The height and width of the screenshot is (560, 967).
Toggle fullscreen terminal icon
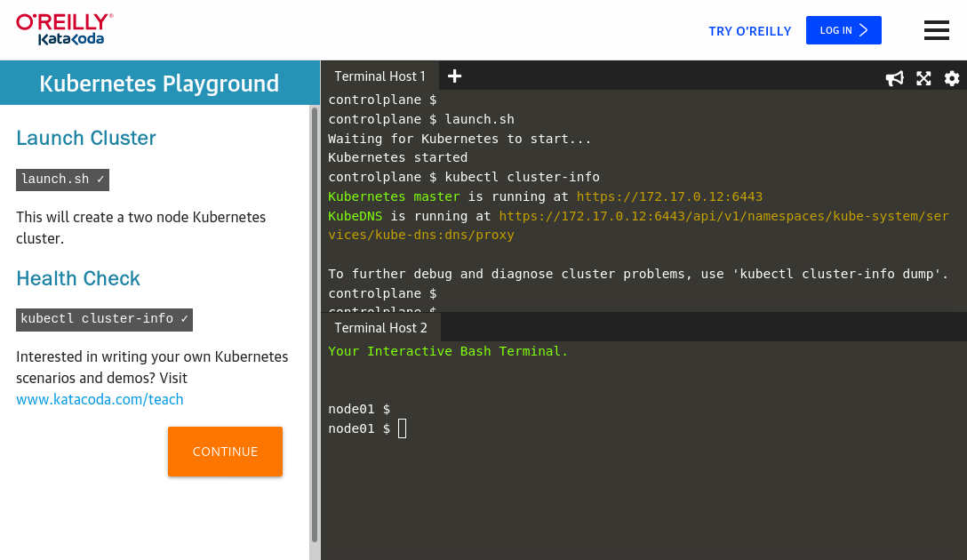[x=923, y=78]
